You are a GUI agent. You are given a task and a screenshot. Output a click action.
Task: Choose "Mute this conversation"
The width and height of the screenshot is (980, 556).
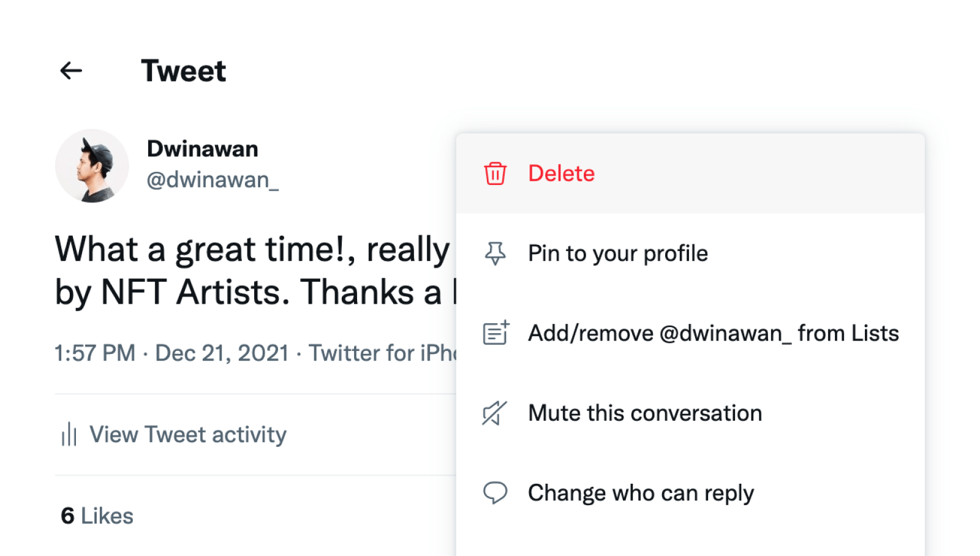click(x=644, y=413)
